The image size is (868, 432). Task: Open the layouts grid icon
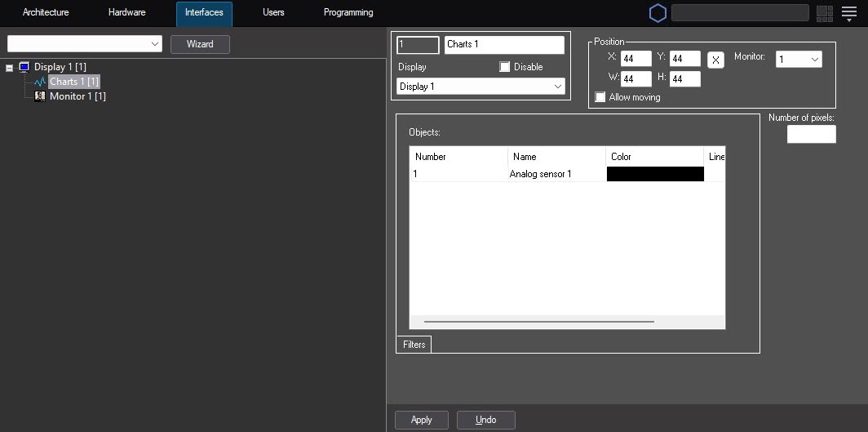click(x=824, y=13)
